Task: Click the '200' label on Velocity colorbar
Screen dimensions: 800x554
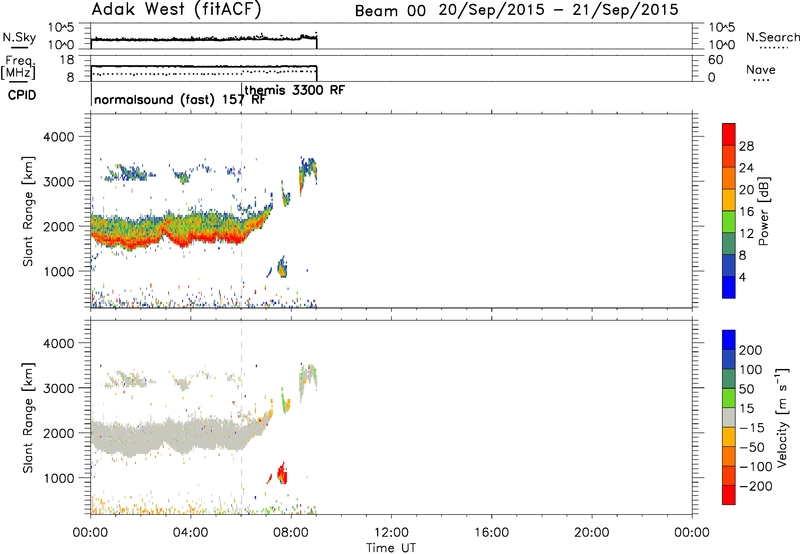Action: click(x=751, y=350)
